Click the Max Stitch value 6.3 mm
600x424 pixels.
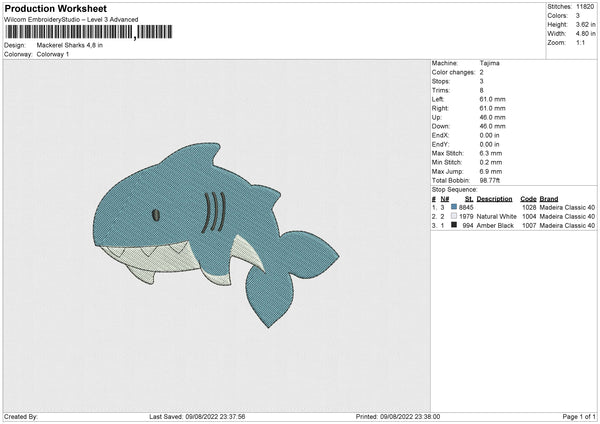tap(491, 153)
